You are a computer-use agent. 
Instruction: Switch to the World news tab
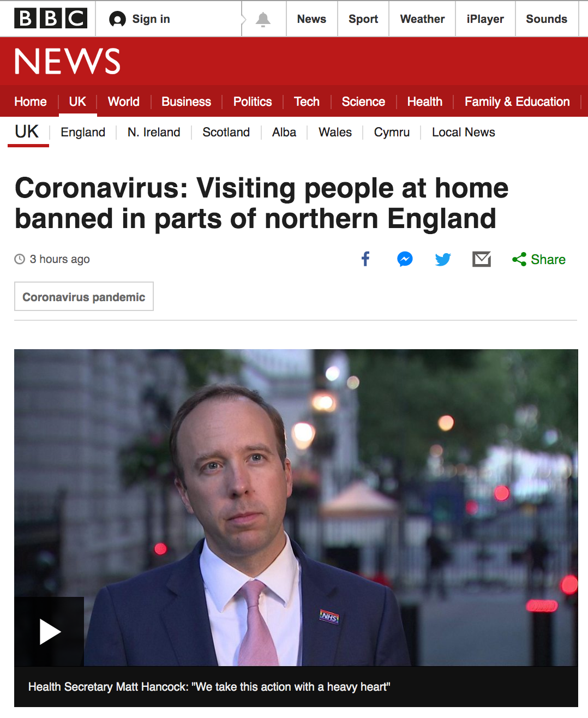pyautogui.click(x=124, y=101)
